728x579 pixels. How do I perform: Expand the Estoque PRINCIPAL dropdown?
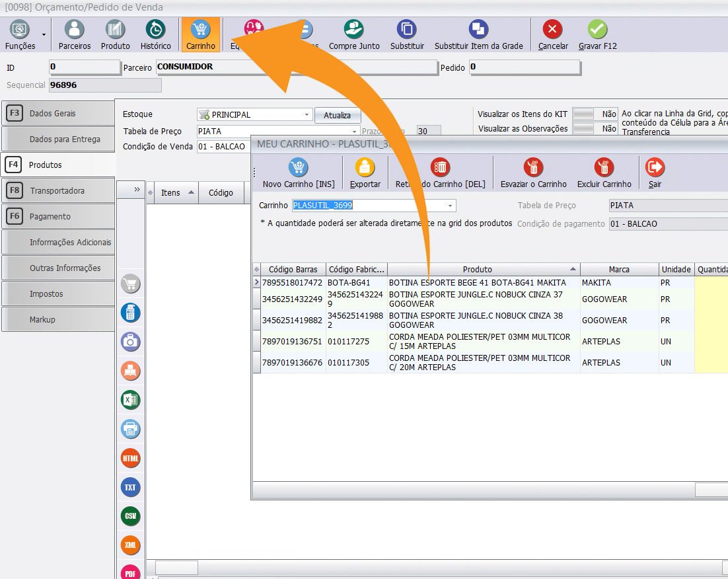[307, 114]
